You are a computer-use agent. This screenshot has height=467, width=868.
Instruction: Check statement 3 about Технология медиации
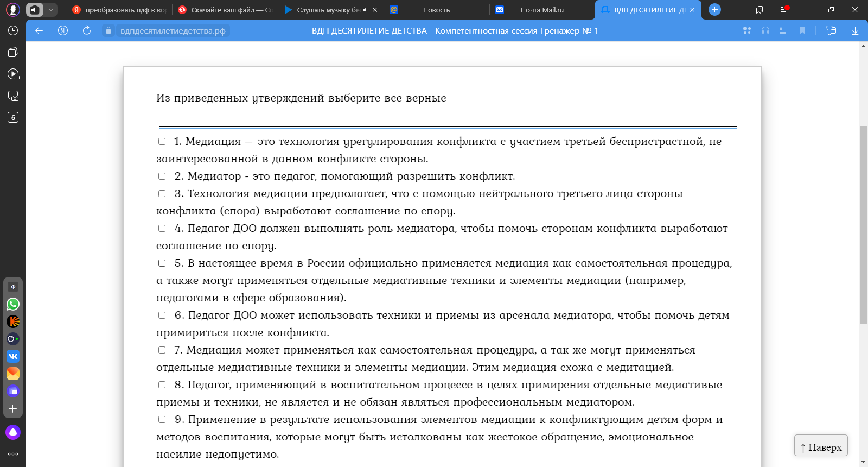[162, 193]
